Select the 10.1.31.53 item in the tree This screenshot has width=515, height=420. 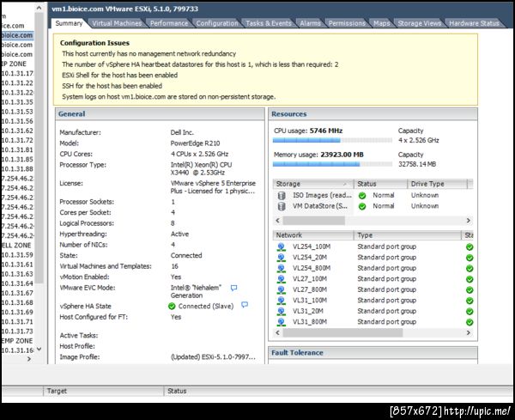coord(17,112)
